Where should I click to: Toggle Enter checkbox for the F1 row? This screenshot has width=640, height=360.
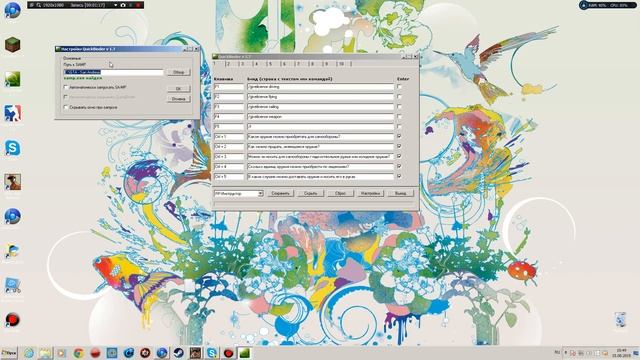coord(399,87)
